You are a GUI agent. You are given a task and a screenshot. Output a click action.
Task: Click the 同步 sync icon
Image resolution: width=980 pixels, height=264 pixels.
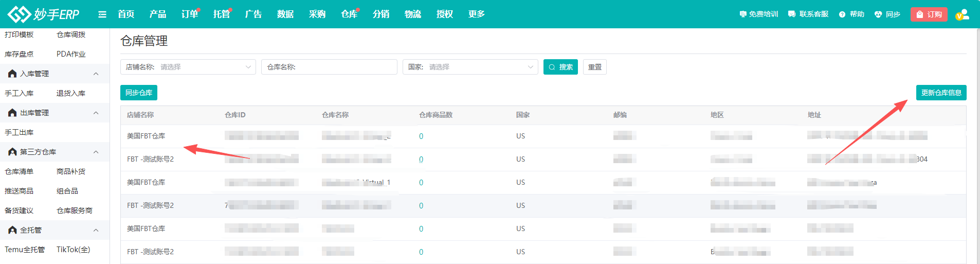click(x=878, y=14)
